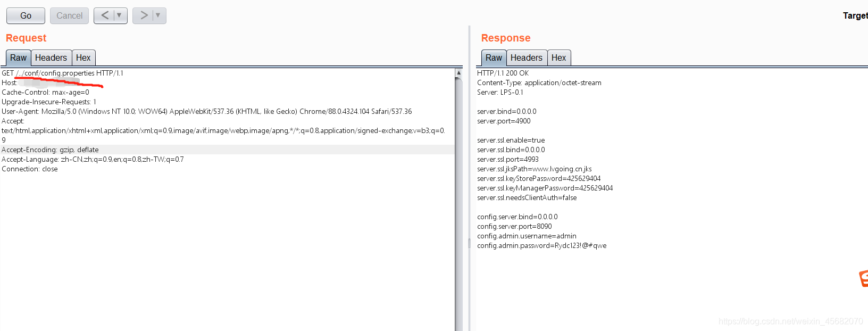
Task: Click the config.admin.username=admin line
Action: [x=527, y=236]
